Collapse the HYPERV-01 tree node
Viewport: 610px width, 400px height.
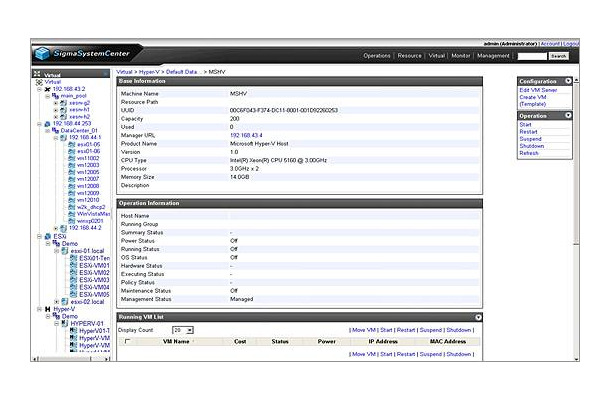click(56, 324)
